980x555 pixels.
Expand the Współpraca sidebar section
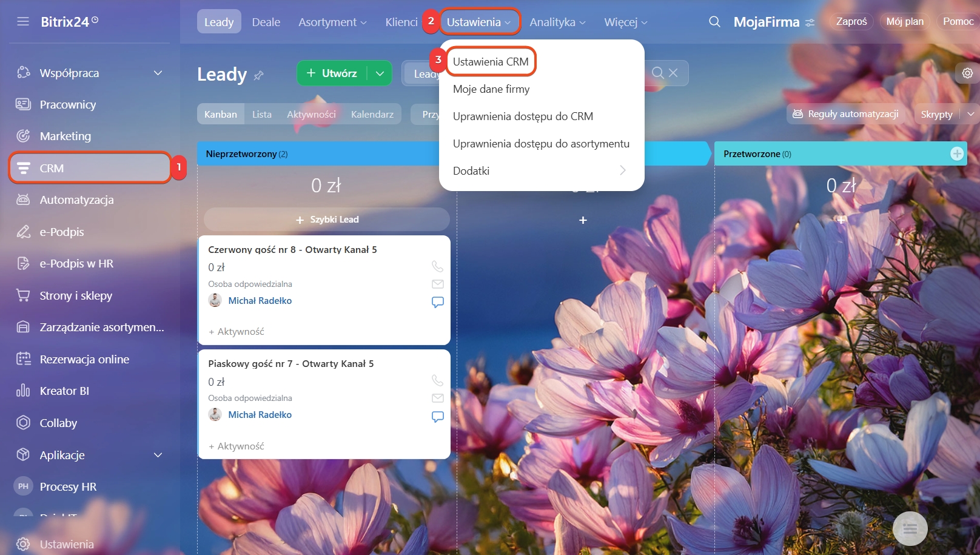158,73
